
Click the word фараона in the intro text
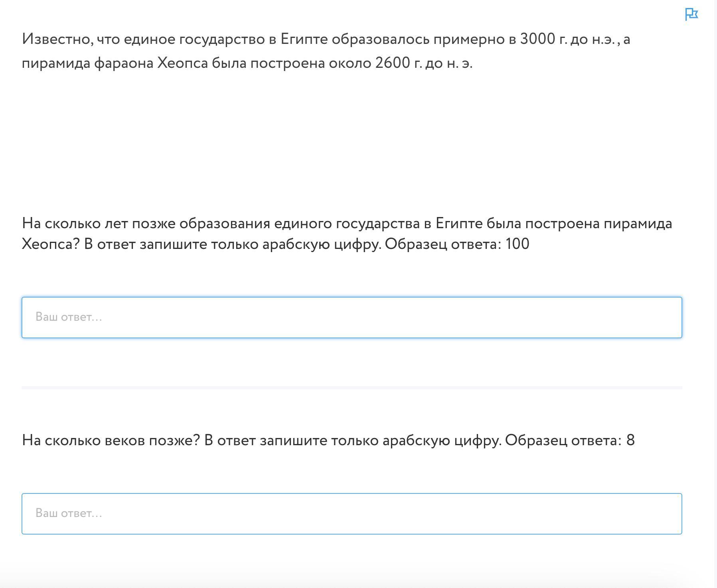[124, 63]
